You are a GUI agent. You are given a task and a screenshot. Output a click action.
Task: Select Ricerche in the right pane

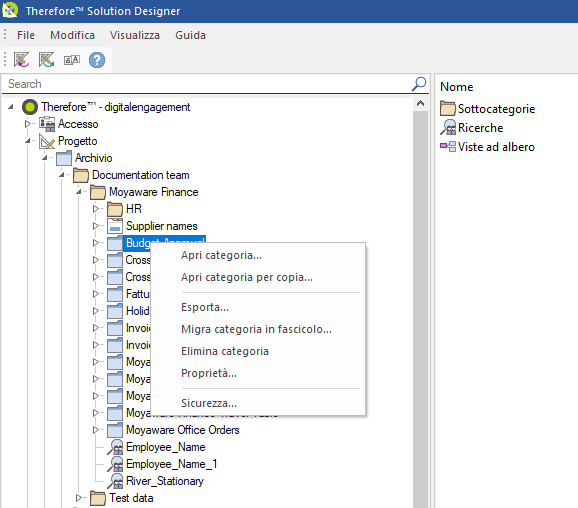(x=480, y=128)
